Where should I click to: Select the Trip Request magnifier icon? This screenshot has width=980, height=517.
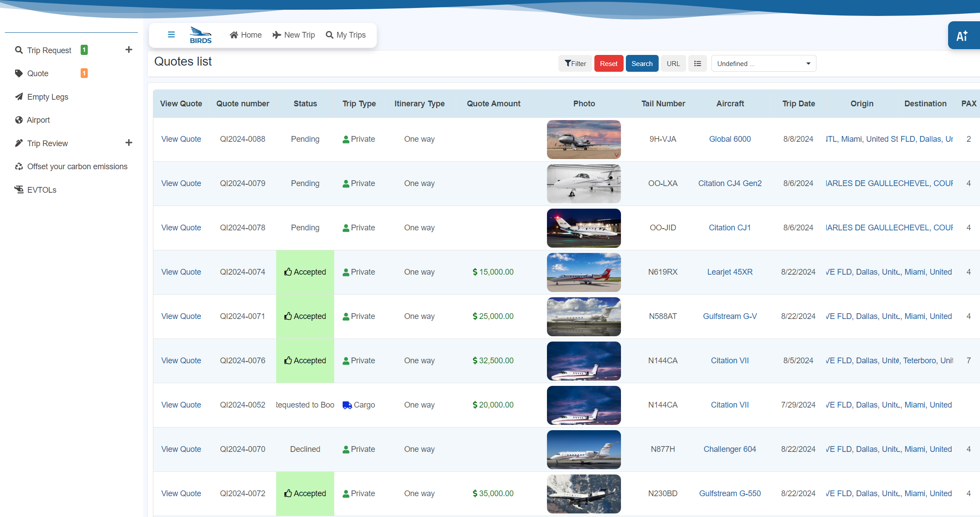coord(19,50)
